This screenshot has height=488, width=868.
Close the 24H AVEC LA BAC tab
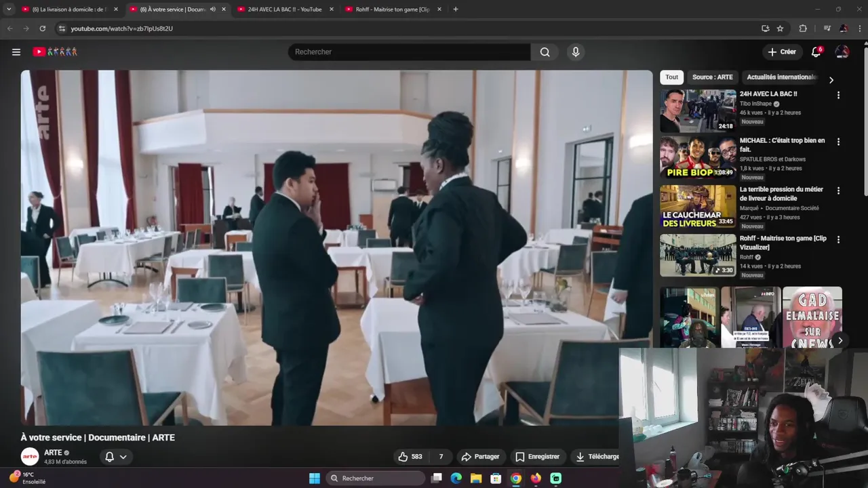point(332,9)
